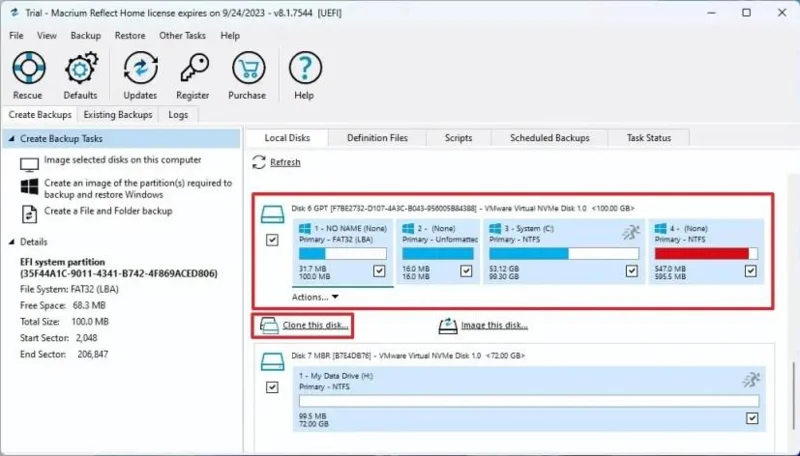Click Windows logo on partition 2 Unformatted
Image resolution: width=800 pixels, height=456 pixels.
tap(408, 229)
